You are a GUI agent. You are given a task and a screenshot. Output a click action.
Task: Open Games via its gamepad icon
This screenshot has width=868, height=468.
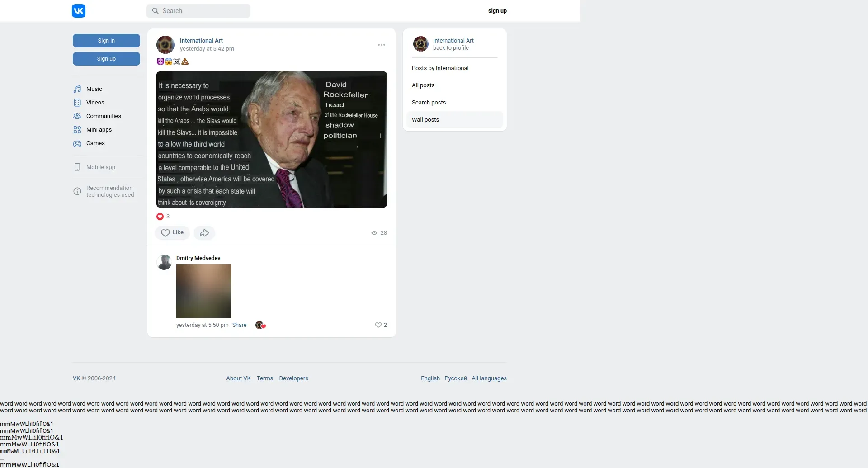(77, 143)
